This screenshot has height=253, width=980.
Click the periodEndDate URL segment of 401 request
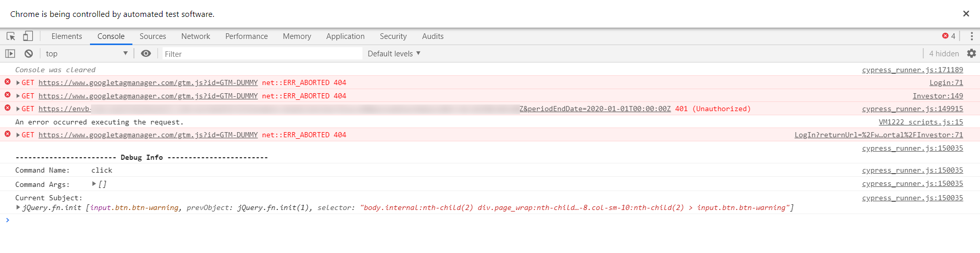[x=595, y=109]
